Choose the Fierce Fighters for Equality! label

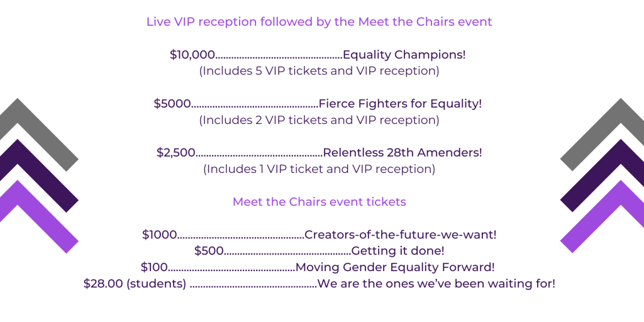pyautogui.click(x=400, y=104)
